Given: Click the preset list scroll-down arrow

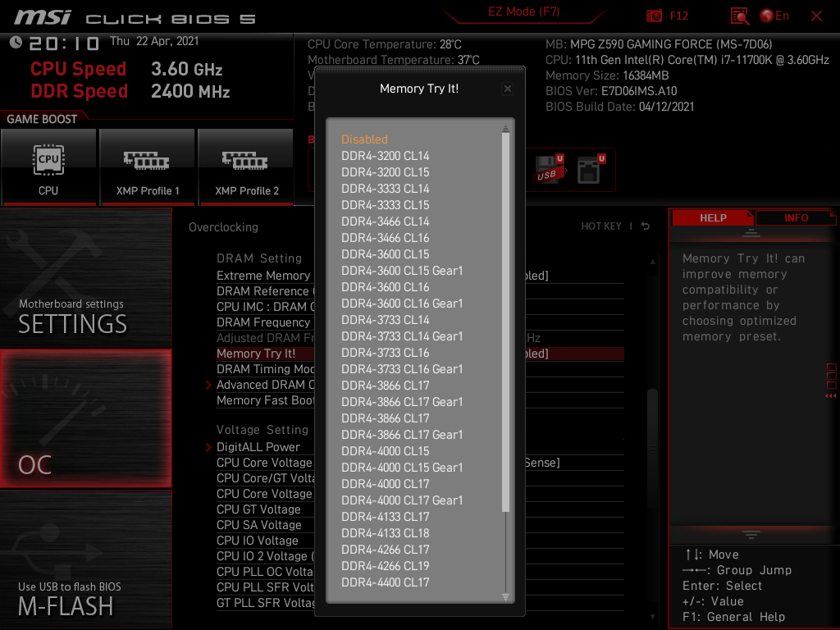Looking at the screenshot, I should pos(505,597).
